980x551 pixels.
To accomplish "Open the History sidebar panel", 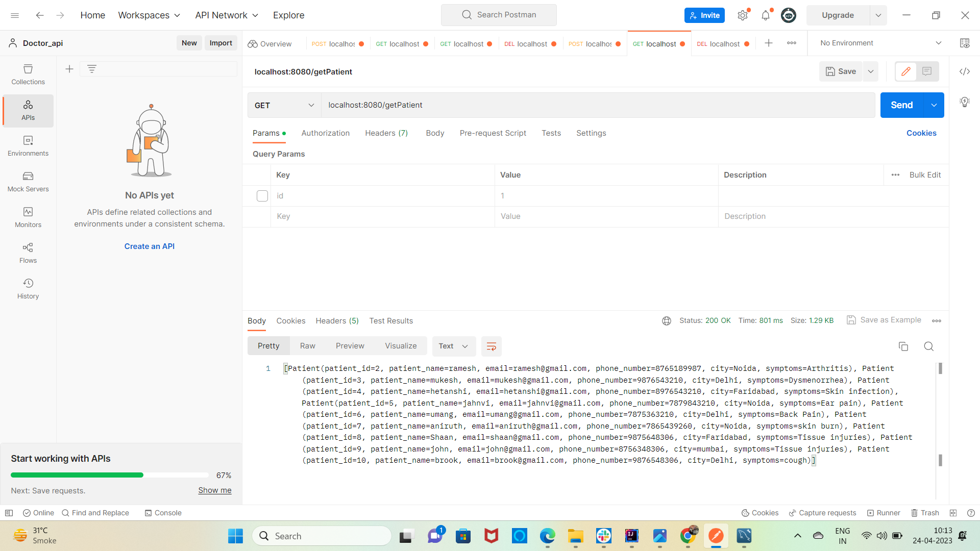I will 28,289.
